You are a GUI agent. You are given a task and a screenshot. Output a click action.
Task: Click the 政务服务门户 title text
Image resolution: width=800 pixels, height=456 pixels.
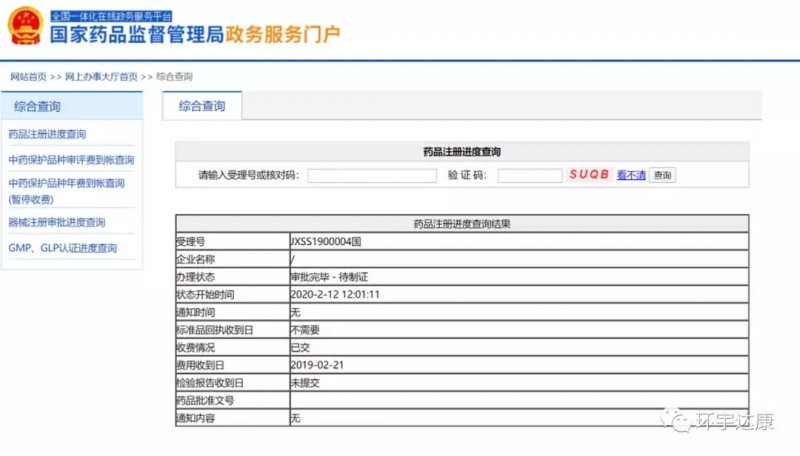(283, 35)
